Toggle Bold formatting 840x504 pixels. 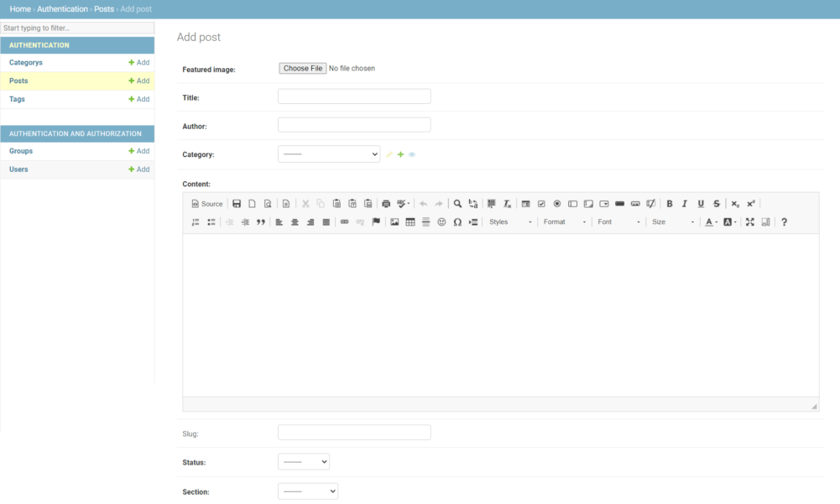coord(669,204)
